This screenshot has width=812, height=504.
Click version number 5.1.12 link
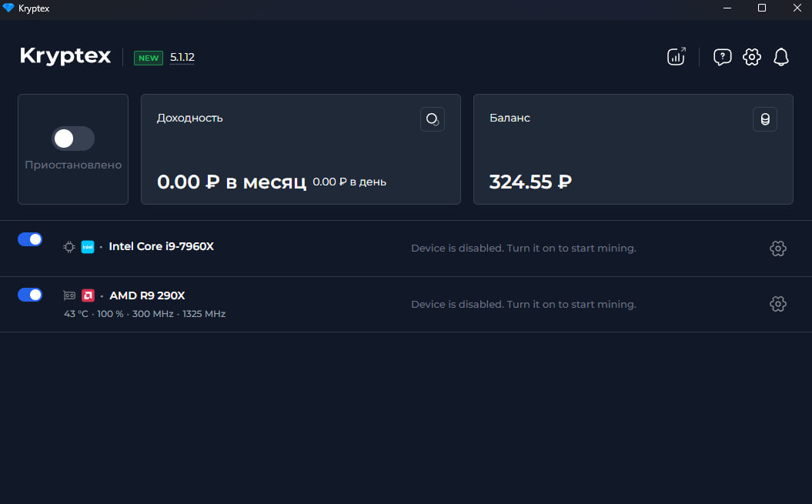pos(182,57)
